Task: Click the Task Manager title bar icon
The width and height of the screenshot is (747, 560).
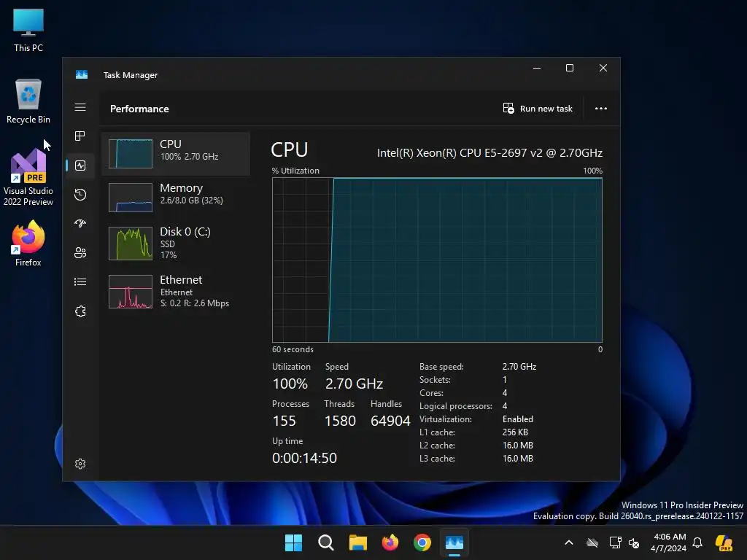Action: [x=82, y=75]
